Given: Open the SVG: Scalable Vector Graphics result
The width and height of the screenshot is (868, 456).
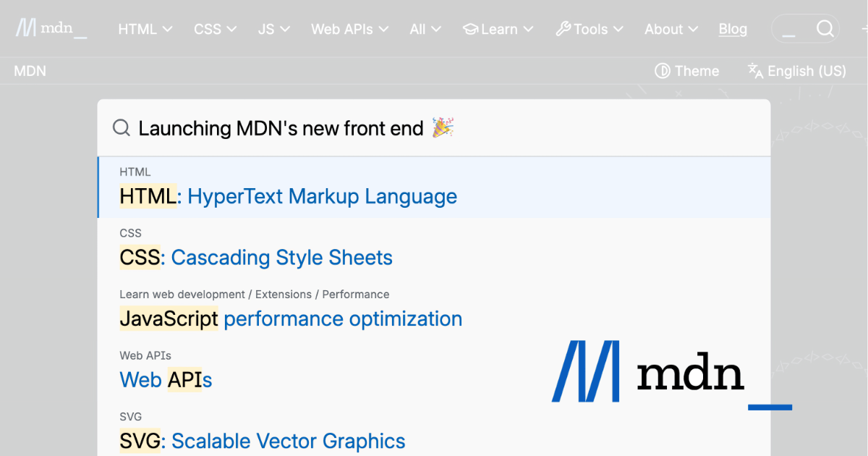Looking at the screenshot, I should pos(262,441).
